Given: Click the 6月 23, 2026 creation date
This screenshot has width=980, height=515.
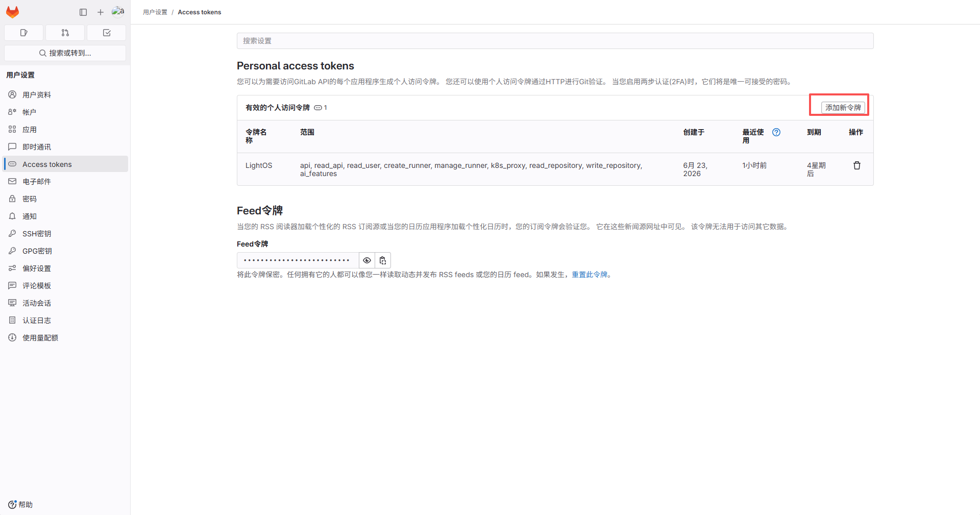Looking at the screenshot, I should point(695,169).
